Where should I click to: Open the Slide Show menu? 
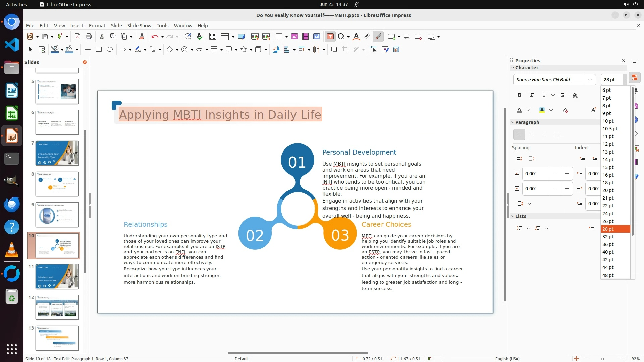pos(139,25)
